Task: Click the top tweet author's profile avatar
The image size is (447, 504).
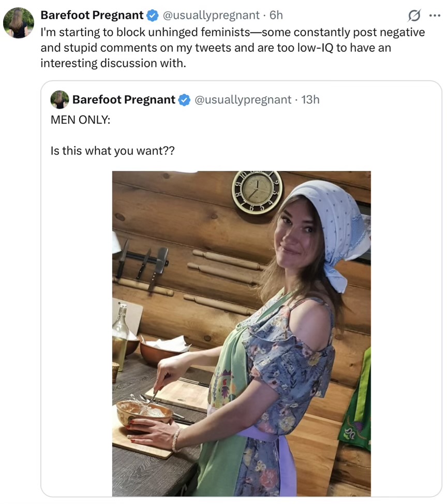Action: pyautogui.click(x=19, y=23)
